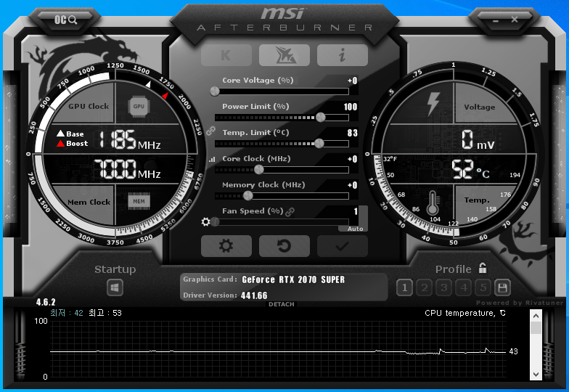Toggle the Windows Startup icon

pos(115,288)
